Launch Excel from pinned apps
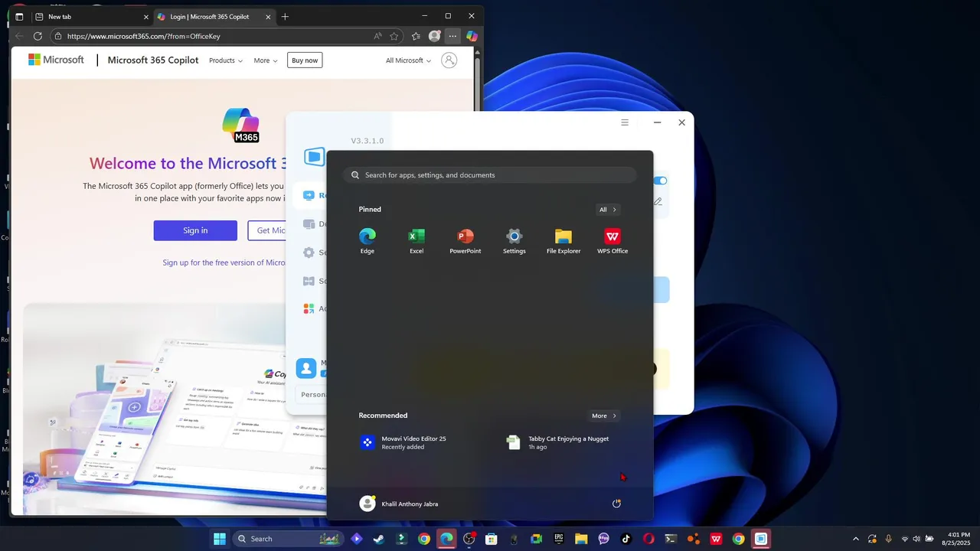Image resolution: width=980 pixels, height=551 pixels. [416, 241]
